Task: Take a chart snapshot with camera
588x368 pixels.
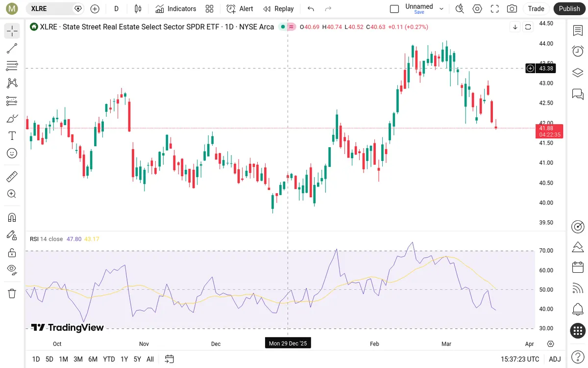Action: [x=512, y=9]
